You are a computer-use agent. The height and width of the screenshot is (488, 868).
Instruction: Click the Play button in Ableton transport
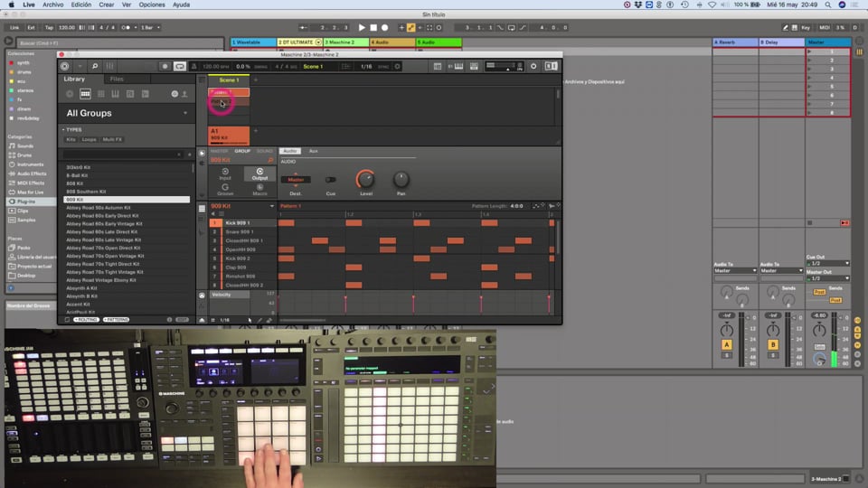tap(362, 27)
